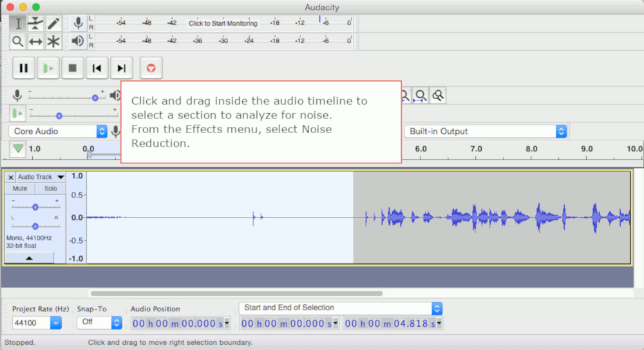Select the Time Shift tool

[x=35, y=41]
